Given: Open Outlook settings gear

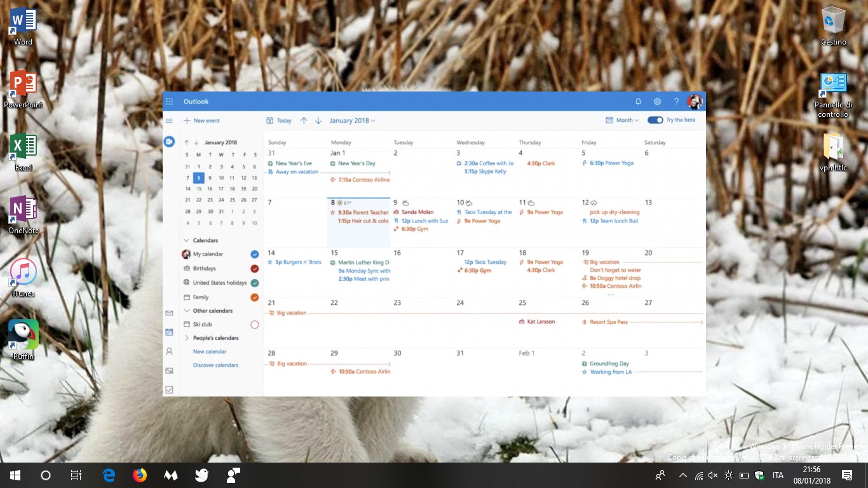Looking at the screenshot, I should click(x=657, y=101).
